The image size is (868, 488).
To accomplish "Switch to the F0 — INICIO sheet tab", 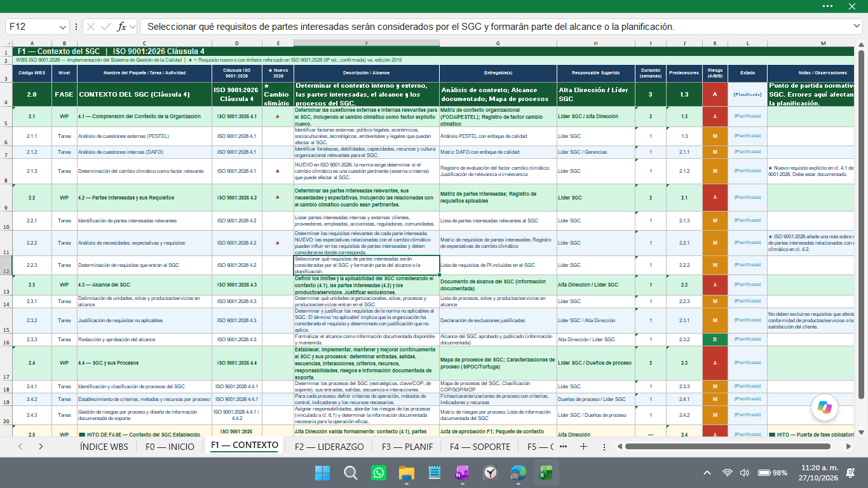I will point(170,447).
